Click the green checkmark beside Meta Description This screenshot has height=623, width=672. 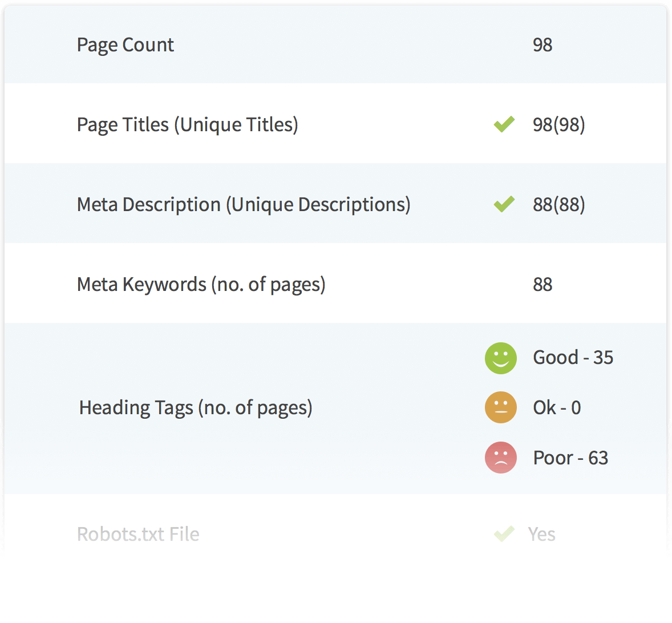[x=504, y=204]
